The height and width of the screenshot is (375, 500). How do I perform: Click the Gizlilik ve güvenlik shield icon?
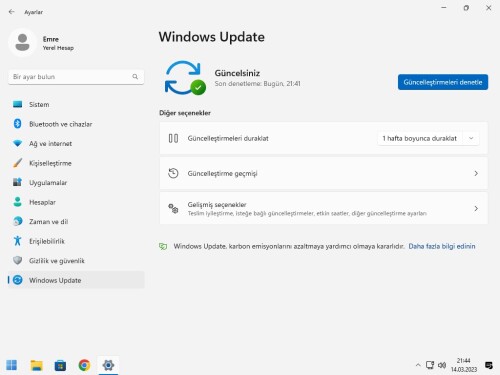pos(17,260)
